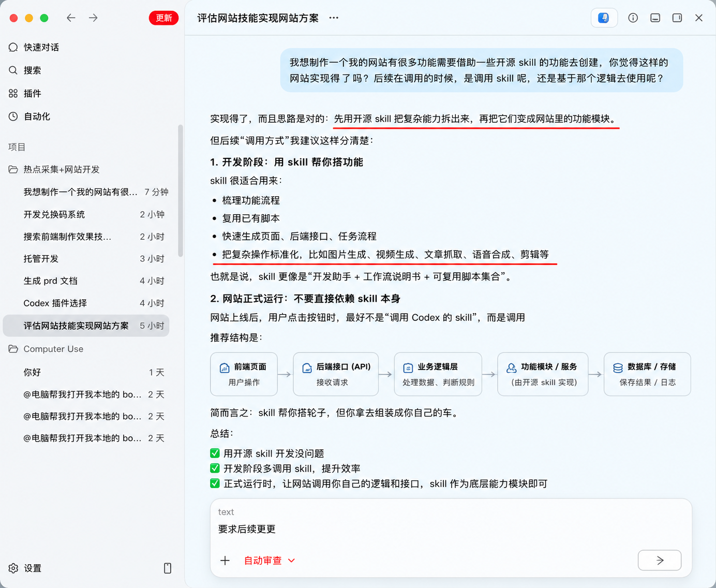
Task: Open 设置 settings at sidebar bottom
Action: 33,568
